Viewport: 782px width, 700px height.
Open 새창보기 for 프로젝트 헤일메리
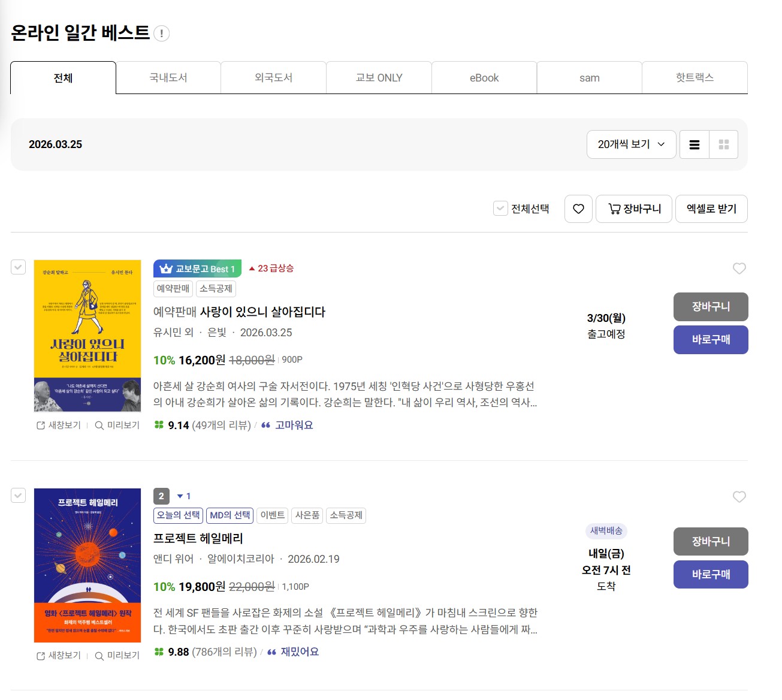click(59, 655)
